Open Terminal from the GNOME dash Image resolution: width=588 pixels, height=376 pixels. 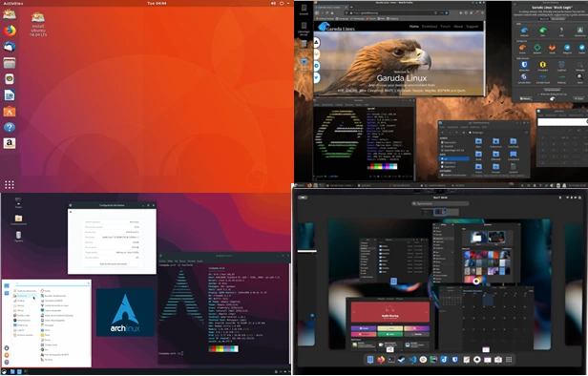[x=391, y=360]
